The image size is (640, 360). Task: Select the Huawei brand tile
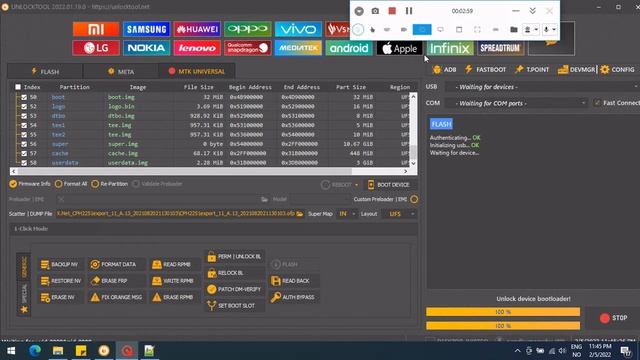(197, 29)
